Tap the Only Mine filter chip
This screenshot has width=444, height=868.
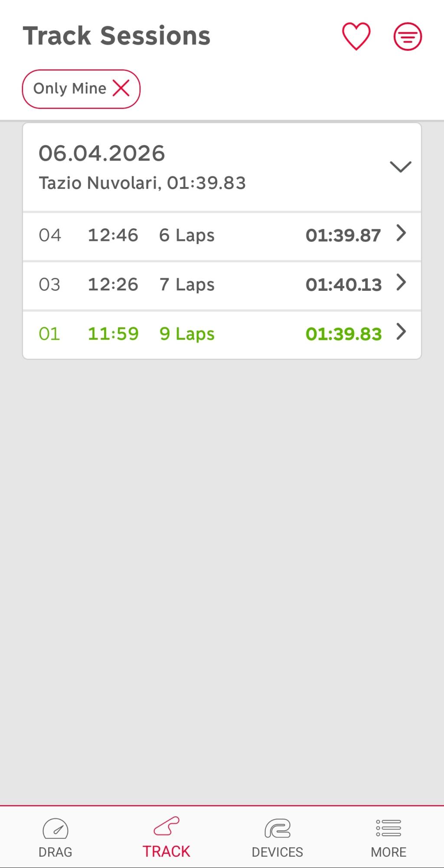pos(81,89)
